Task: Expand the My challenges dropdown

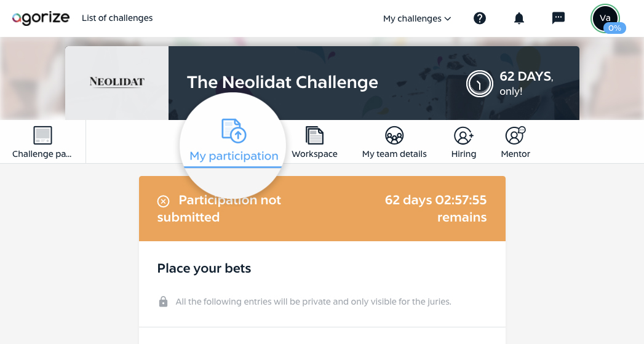Action: (417, 18)
